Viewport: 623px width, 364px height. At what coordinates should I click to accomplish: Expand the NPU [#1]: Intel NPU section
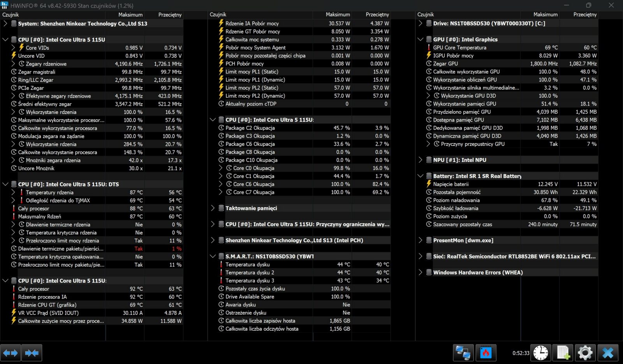click(x=420, y=160)
